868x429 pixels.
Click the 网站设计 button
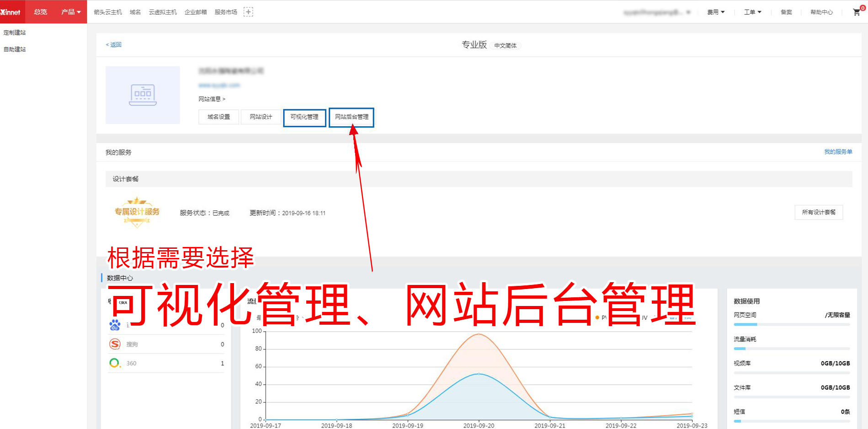(261, 117)
